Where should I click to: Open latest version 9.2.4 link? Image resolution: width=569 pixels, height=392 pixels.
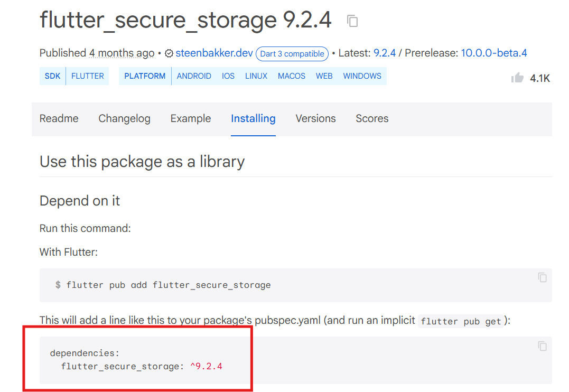pyautogui.click(x=385, y=53)
